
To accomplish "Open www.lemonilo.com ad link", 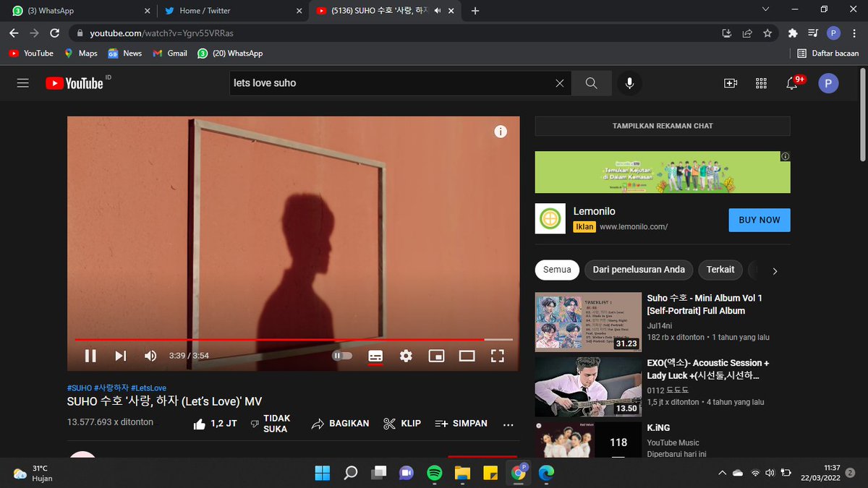I will [633, 226].
